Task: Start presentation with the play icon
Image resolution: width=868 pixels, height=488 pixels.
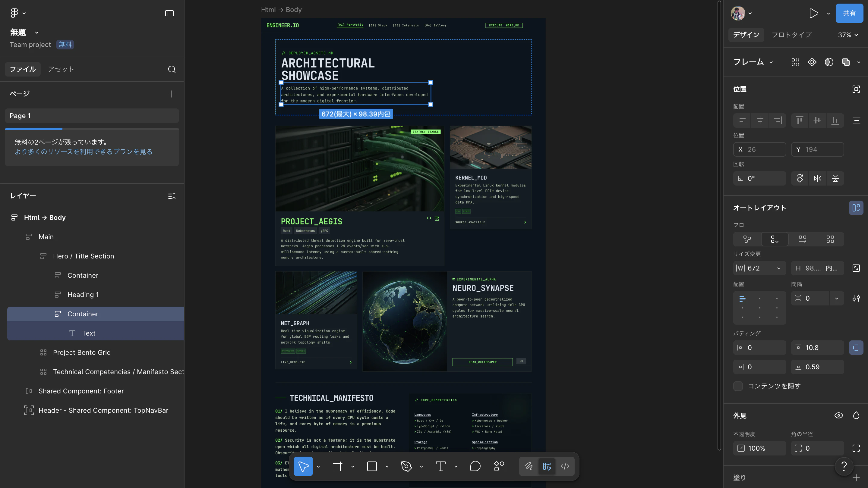Action: coord(814,13)
